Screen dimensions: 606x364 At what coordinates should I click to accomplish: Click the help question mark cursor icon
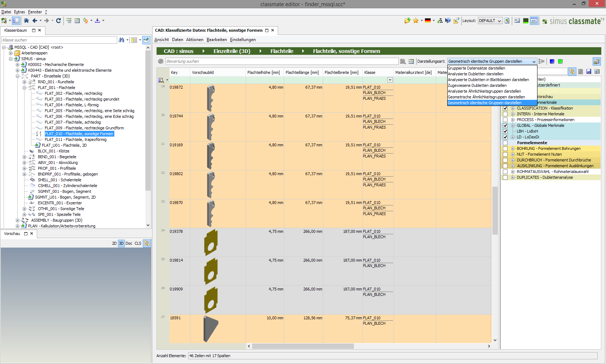tap(448, 21)
